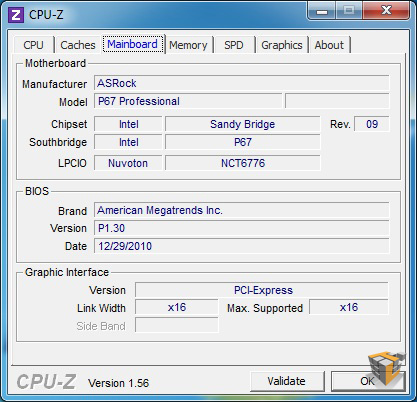Click the cube watermark logo
Viewport: 417px width, 402px height.
point(387,368)
